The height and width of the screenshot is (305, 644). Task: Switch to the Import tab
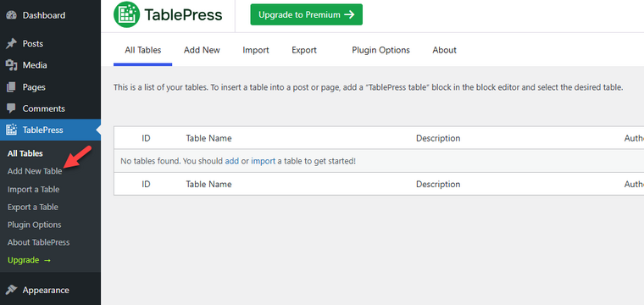255,50
